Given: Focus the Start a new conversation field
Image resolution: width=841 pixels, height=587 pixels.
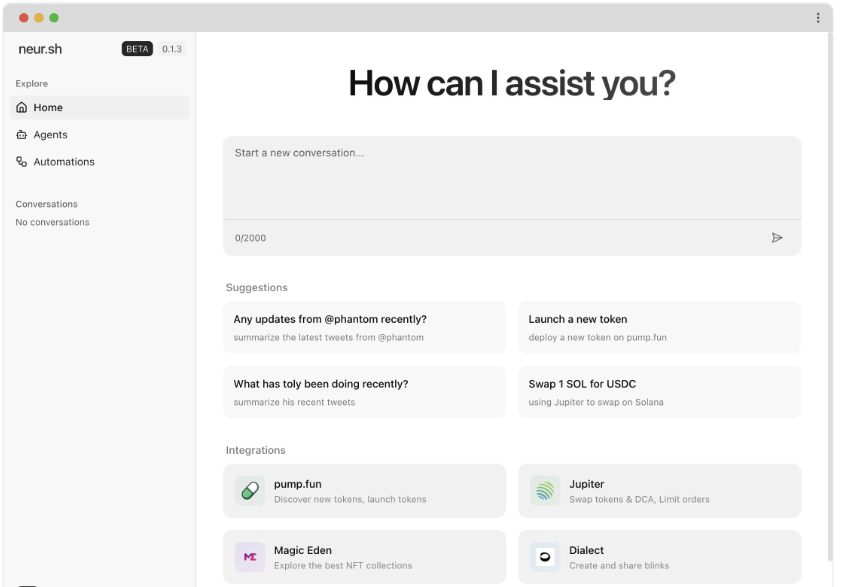Looking at the screenshot, I should coord(512,178).
